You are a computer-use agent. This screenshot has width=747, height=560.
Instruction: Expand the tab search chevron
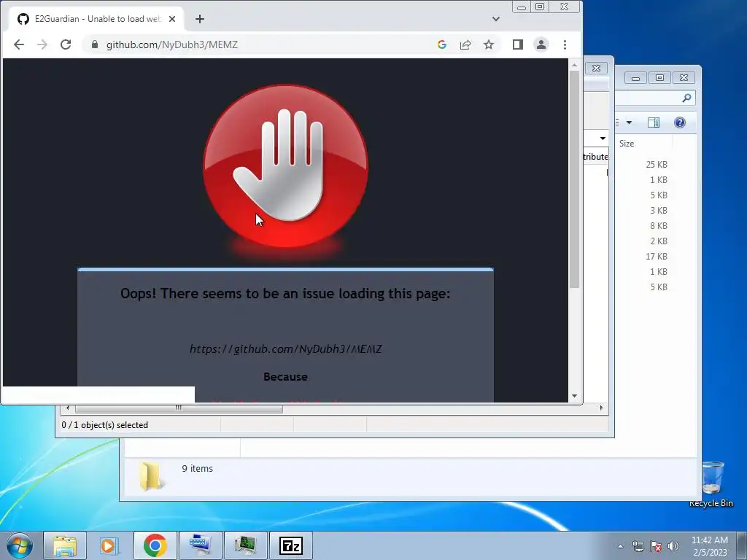click(496, 19)
